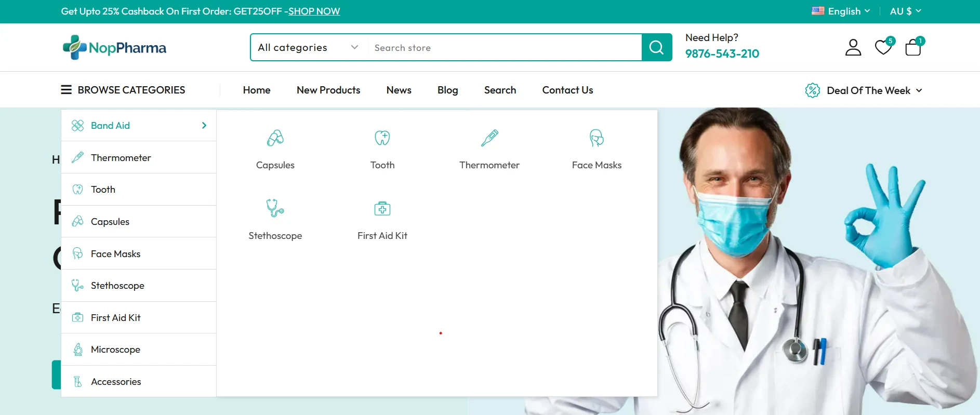Image resolution: width=980 pixels, height=415 pixels.
Task: Go to the New Products menu item
Action: pyautogui.click(x=328, y=90)
